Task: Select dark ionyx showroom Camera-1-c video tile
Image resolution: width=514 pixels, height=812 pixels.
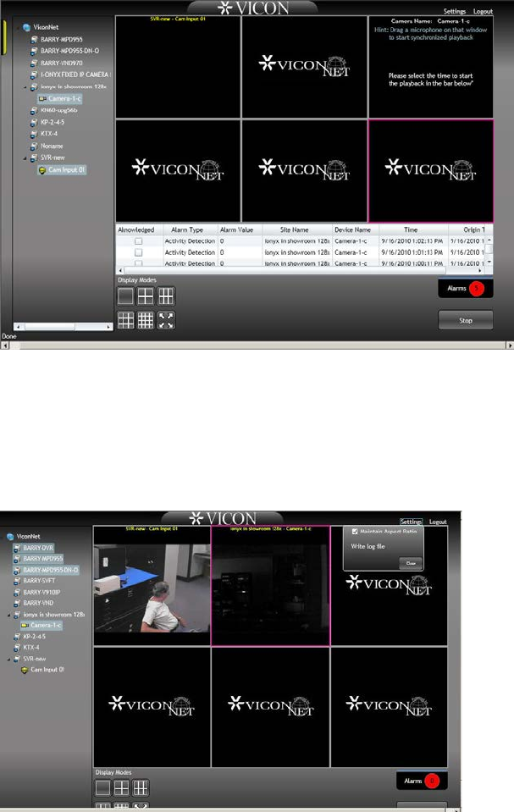Action: [x=270, y=586]
